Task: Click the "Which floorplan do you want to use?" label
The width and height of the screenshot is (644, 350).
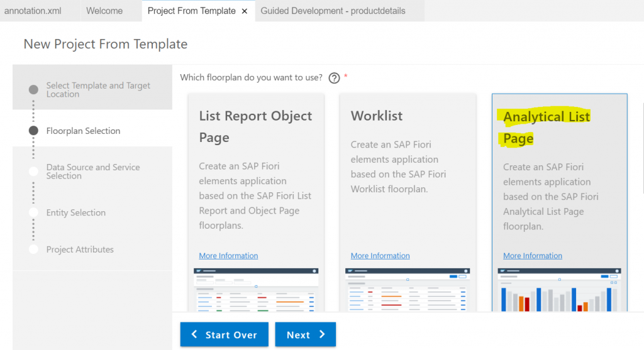Action: [x=251, y=77]
